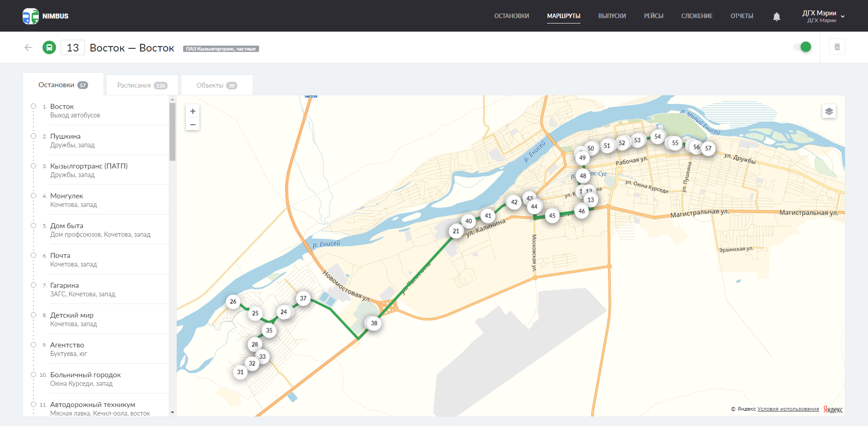Image resolution: width=868 pixels, height=426 pixels.
Task: Open the Отчеты menu item
Action: (741, 16)
